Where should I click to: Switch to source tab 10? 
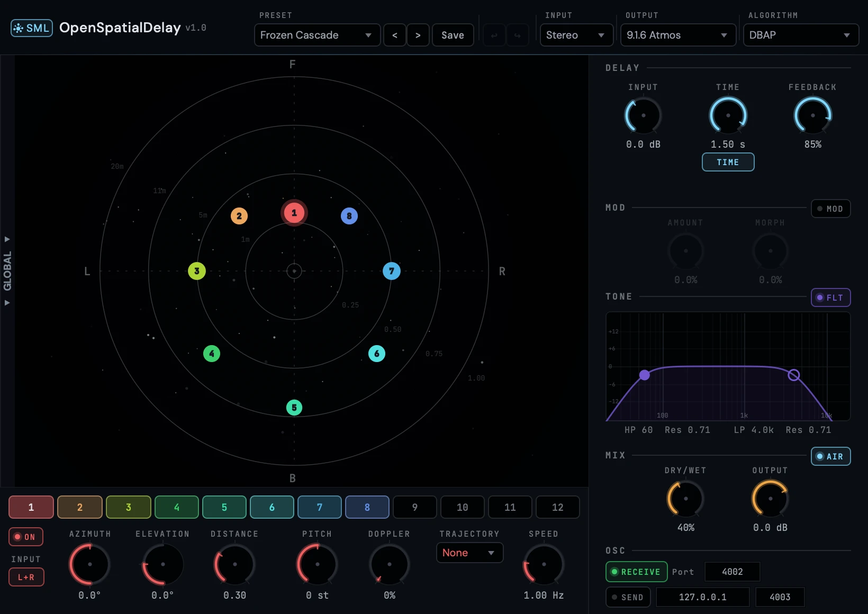[463, 507]
